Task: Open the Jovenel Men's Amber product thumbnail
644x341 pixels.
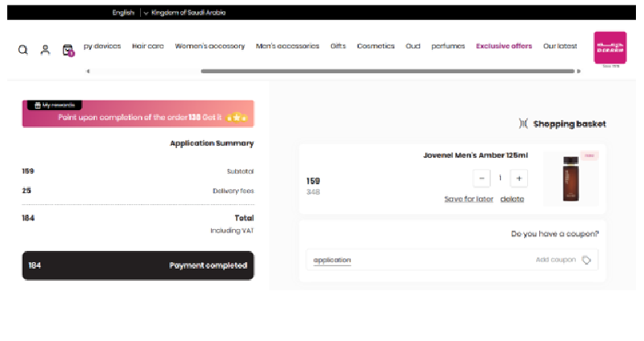Action: click(x=571, y=178)
